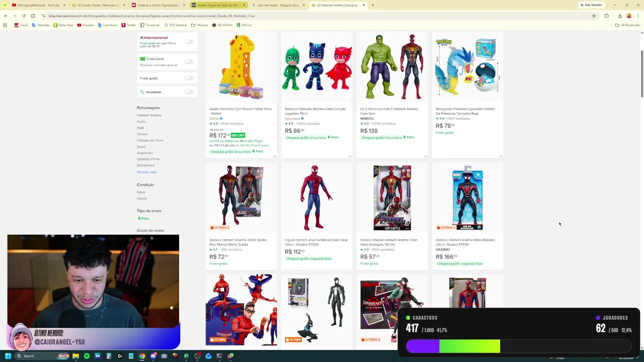This screenshot has height=362, width=644.
Task: Filter by Groot character
Action: (x=141, y=146)
